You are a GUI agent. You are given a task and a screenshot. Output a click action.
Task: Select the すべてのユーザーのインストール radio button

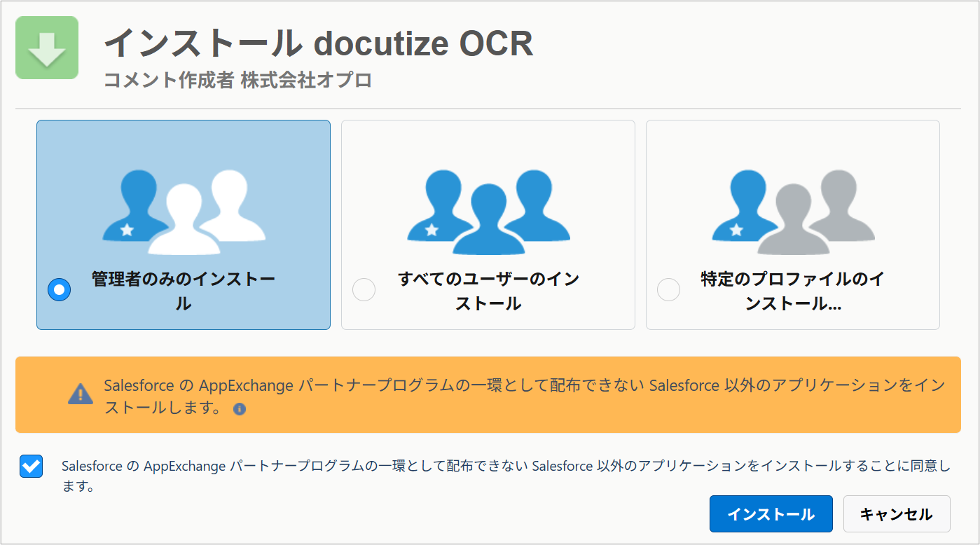point(364,289)
